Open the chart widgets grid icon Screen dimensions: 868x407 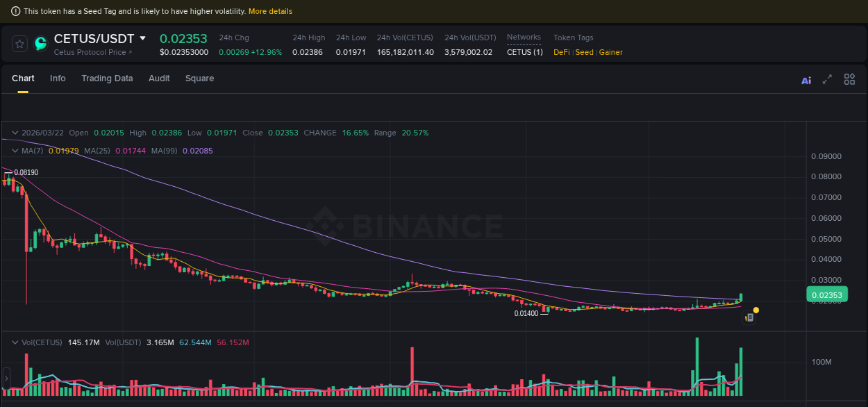pos(849,79)
